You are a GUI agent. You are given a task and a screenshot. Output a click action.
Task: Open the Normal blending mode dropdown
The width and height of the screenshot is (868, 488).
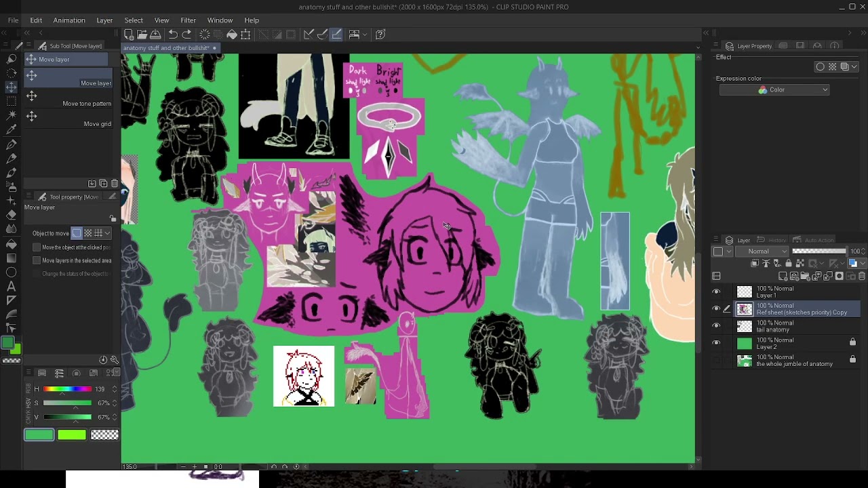763,251
